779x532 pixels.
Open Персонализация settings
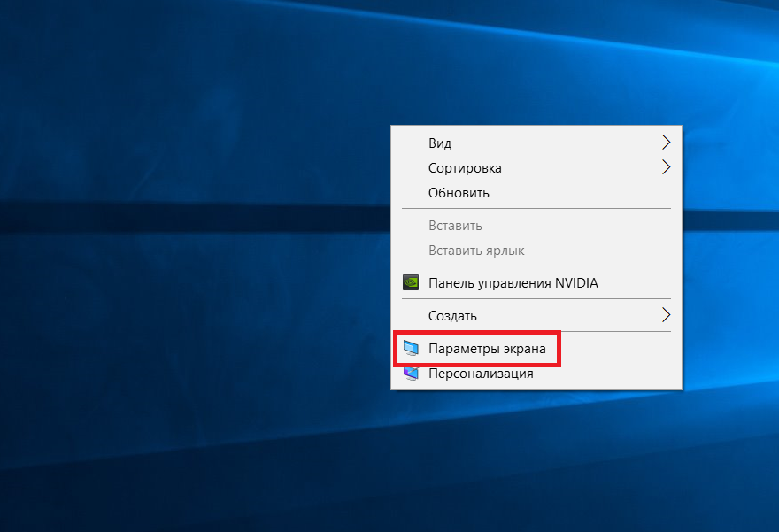536,374
